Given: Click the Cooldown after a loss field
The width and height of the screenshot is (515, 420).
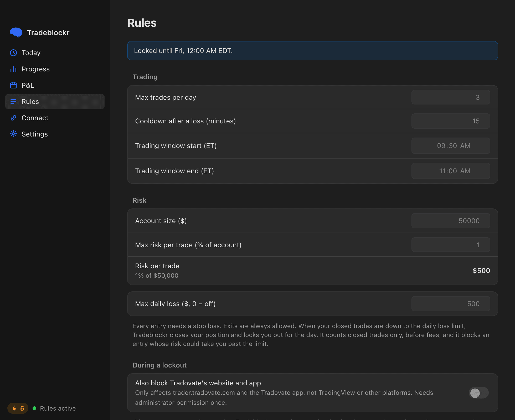Looking at the screenshot, I should (451, 121).
